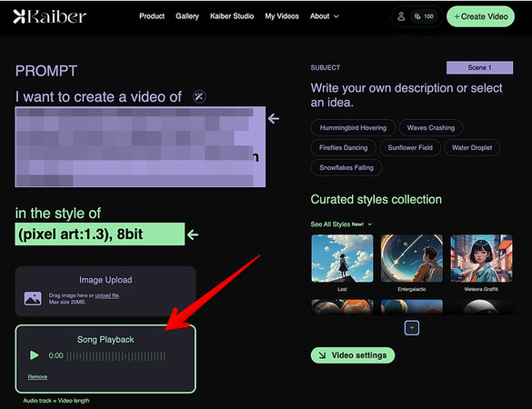Click the song waveform progress bar

[116, 356]
